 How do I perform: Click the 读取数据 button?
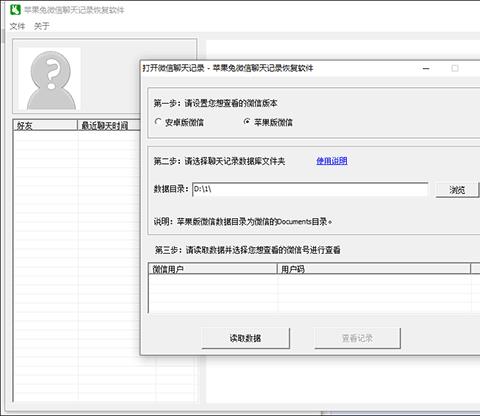point(245,338)
